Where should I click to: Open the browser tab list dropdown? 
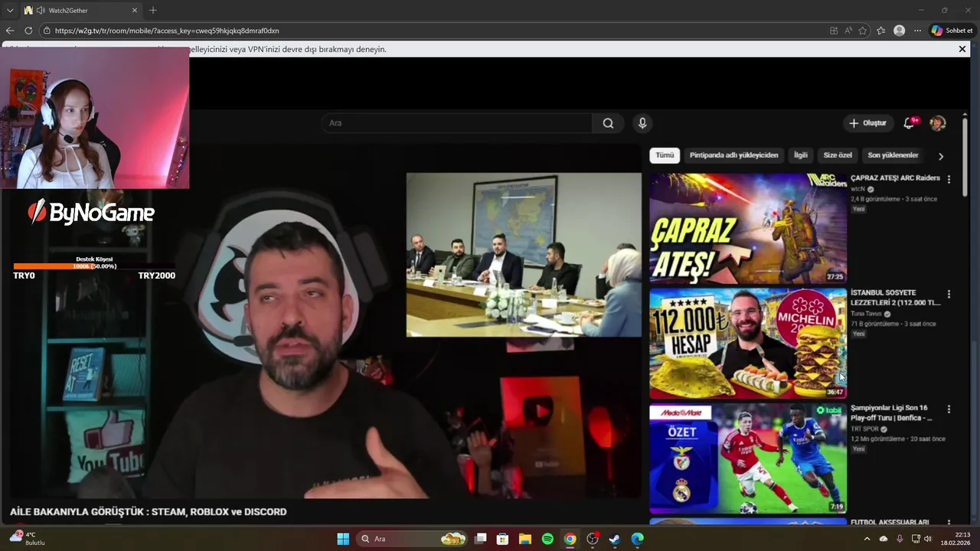[10, 11]
